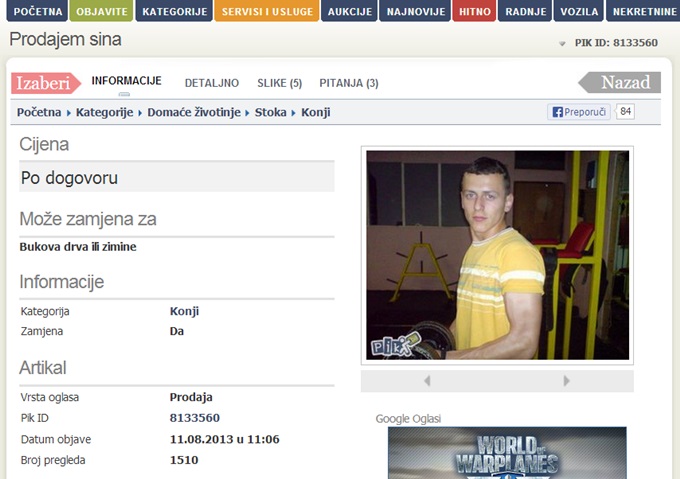Click the Početna breadcrumb link
Viewport: 680px width, 479px height.
pyautogui.click(x=39, y=112)
